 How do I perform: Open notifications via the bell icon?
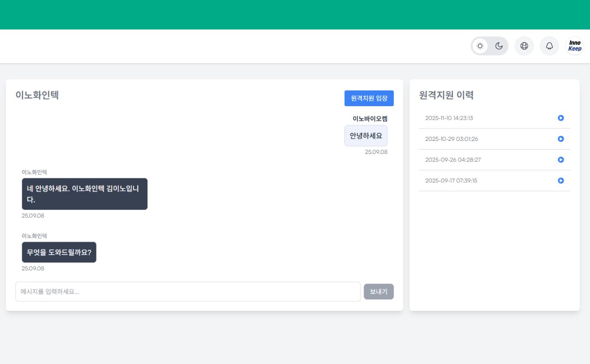[x=549, y=45]
